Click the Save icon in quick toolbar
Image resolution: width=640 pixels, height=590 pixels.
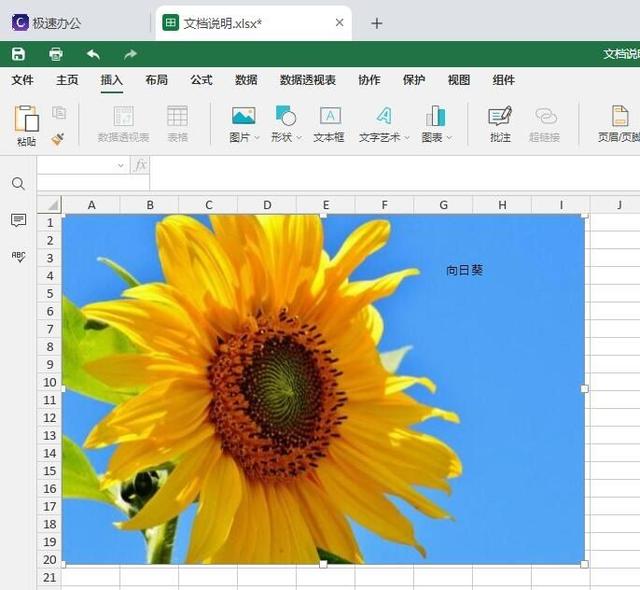click(18, 54)
